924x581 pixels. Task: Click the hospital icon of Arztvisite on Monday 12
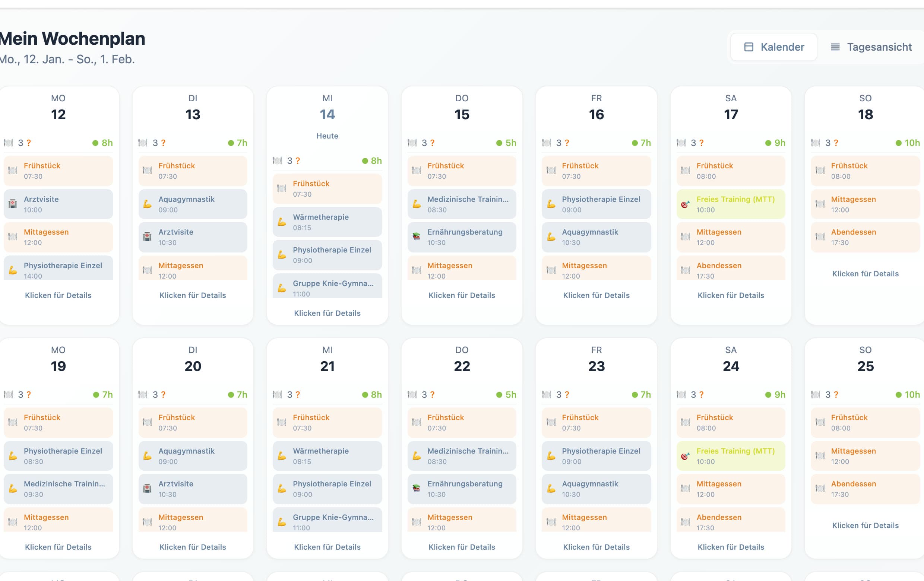point(13,204)
